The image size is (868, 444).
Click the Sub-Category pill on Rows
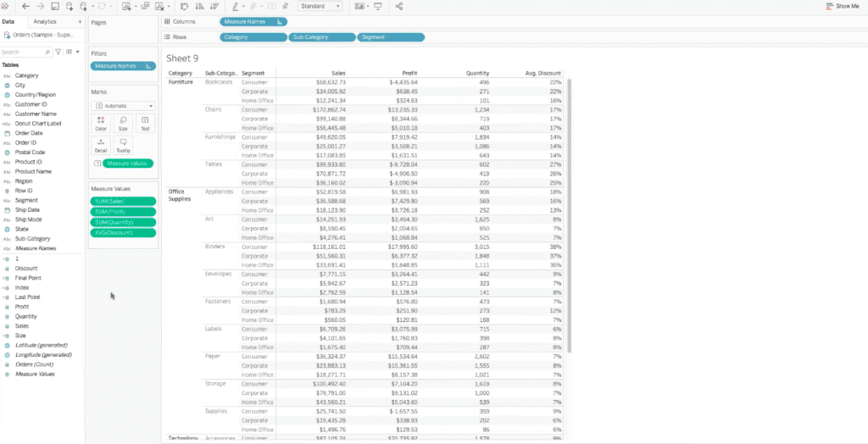[322, 37]
